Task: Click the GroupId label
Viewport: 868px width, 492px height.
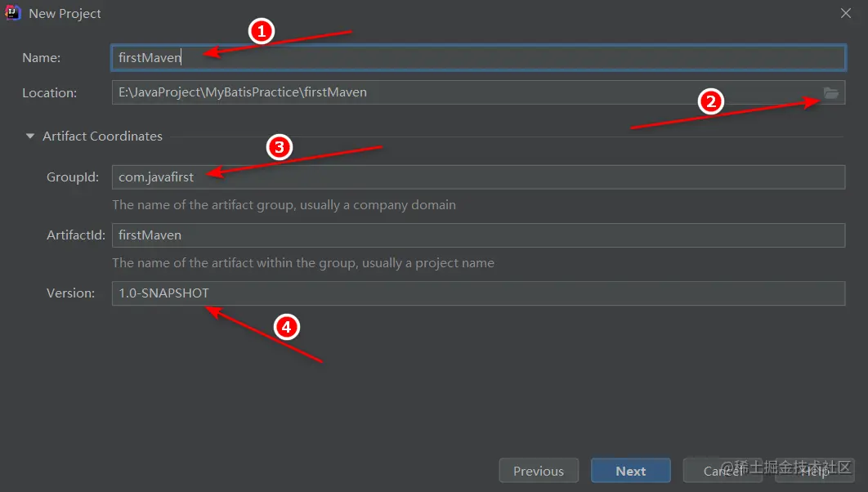Action: [x=73, y=177]
